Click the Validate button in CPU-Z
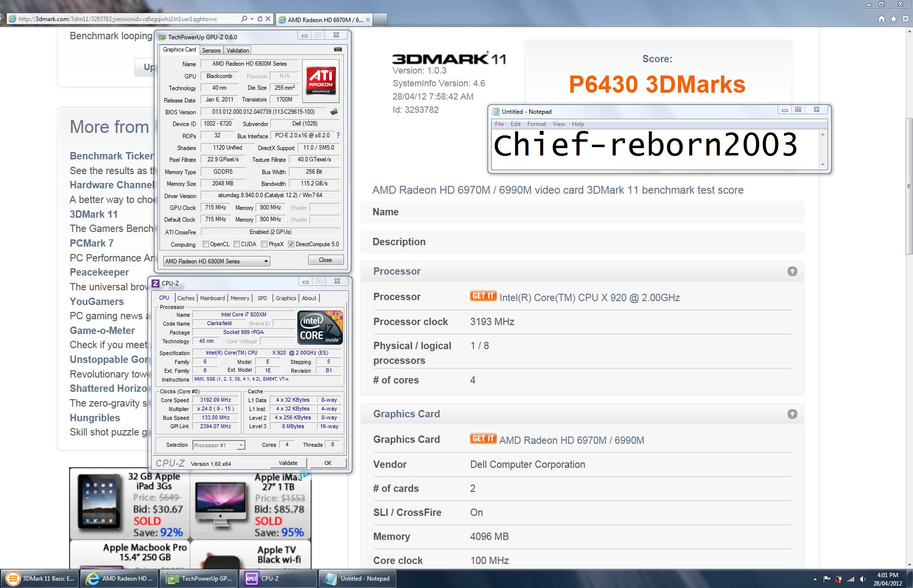This screenshot has height=588, width=913. [288, 463]
